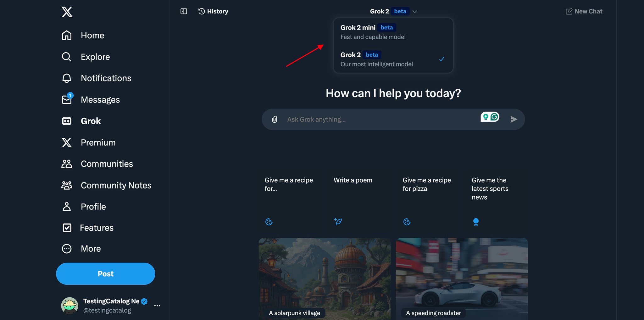Open the More options menu

coord(81,249)
